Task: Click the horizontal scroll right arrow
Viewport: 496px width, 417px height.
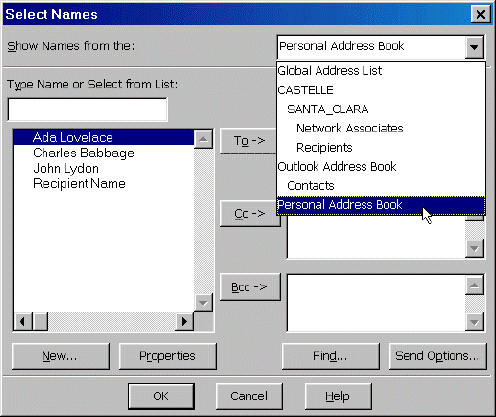Action: point(184,322)
